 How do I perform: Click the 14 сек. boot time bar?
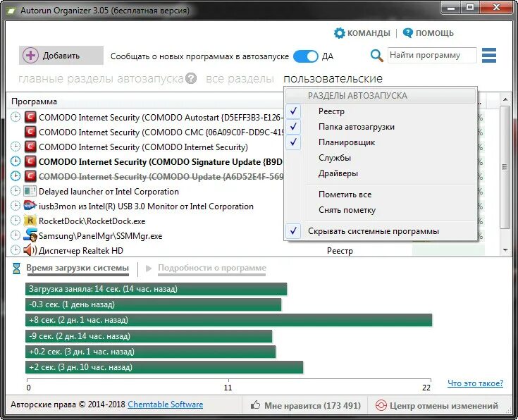click(x=156, y=289)
